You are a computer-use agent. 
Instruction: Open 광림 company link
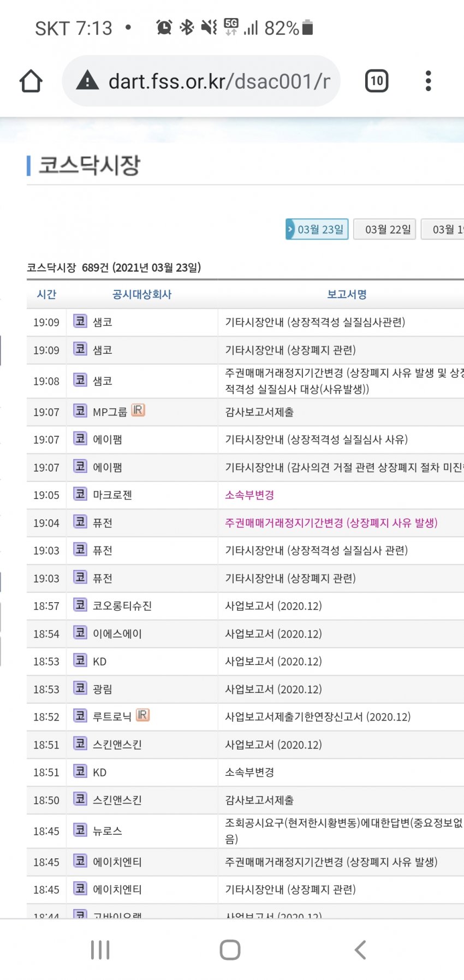[103, 690]
